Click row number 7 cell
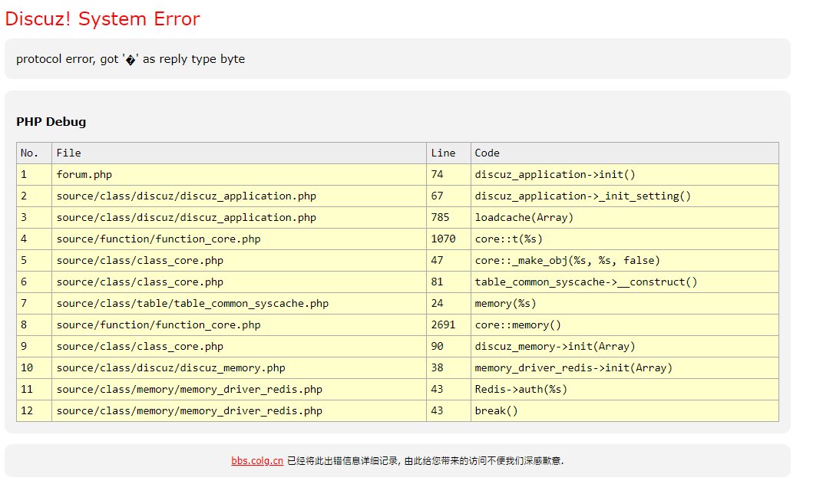 [x=34, y=304]
